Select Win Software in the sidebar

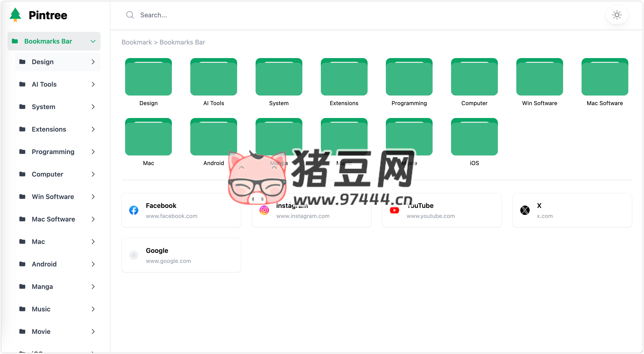tap(53, 197)
